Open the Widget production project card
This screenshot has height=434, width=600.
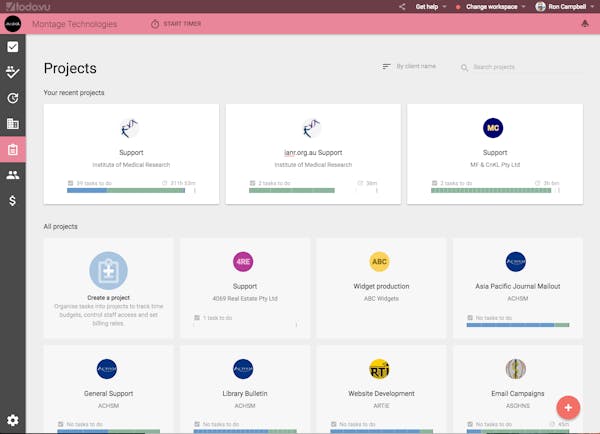381,288
